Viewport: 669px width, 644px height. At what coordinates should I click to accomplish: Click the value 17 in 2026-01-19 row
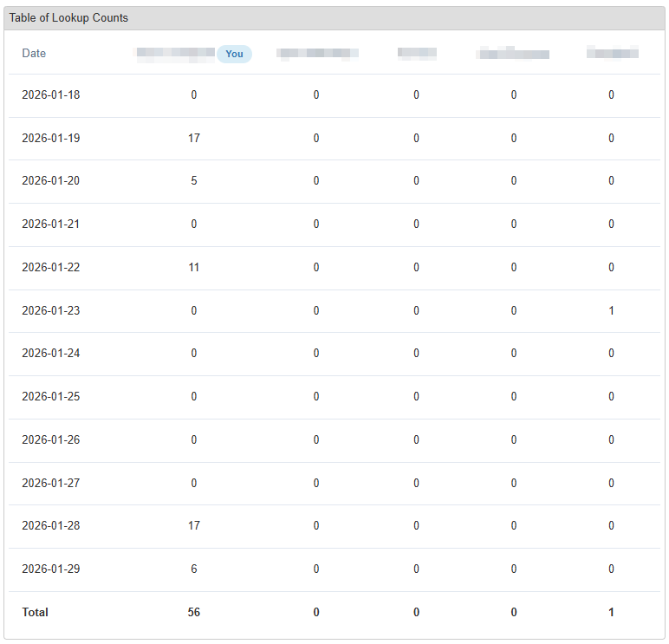(x=194, y=139)
